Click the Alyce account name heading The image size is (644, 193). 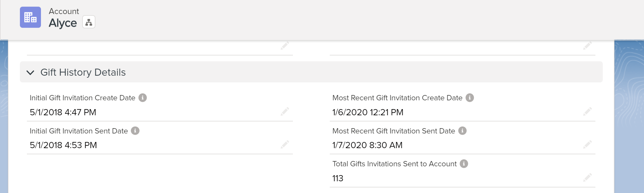[x=63, y=23]
